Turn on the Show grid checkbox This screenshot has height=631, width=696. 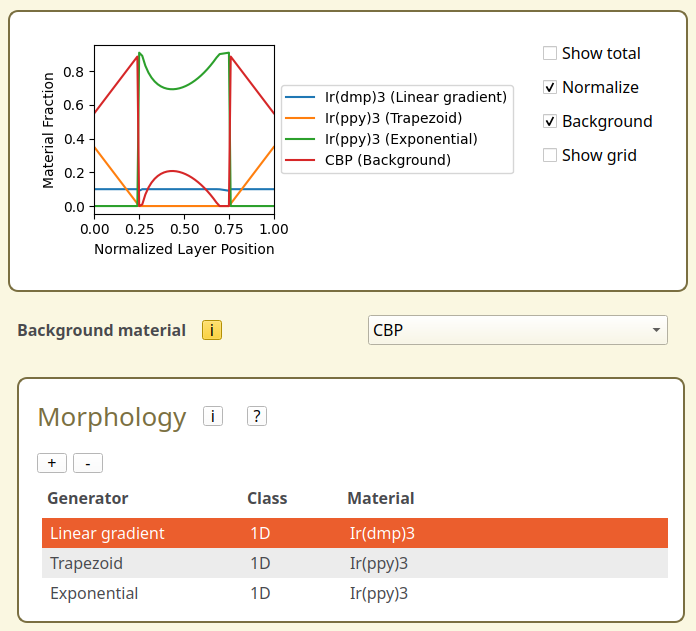(x=550, y=155)
